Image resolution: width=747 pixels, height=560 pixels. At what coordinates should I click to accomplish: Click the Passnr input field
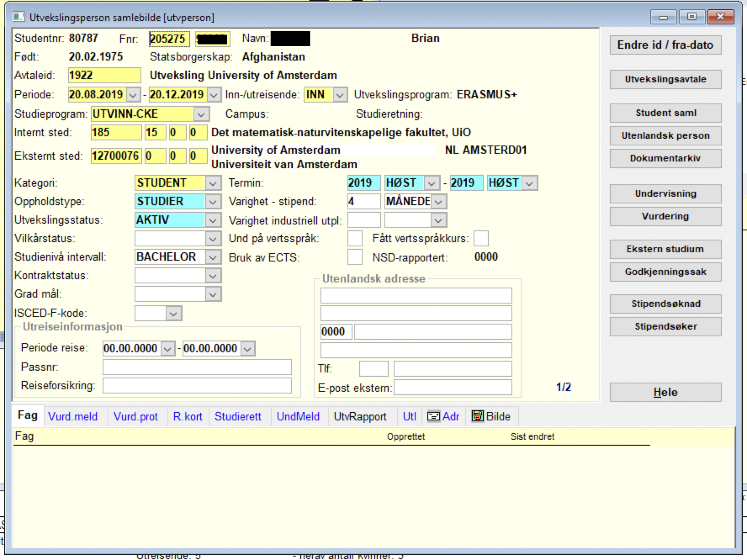pyautogui.click(x=197, y=367)
